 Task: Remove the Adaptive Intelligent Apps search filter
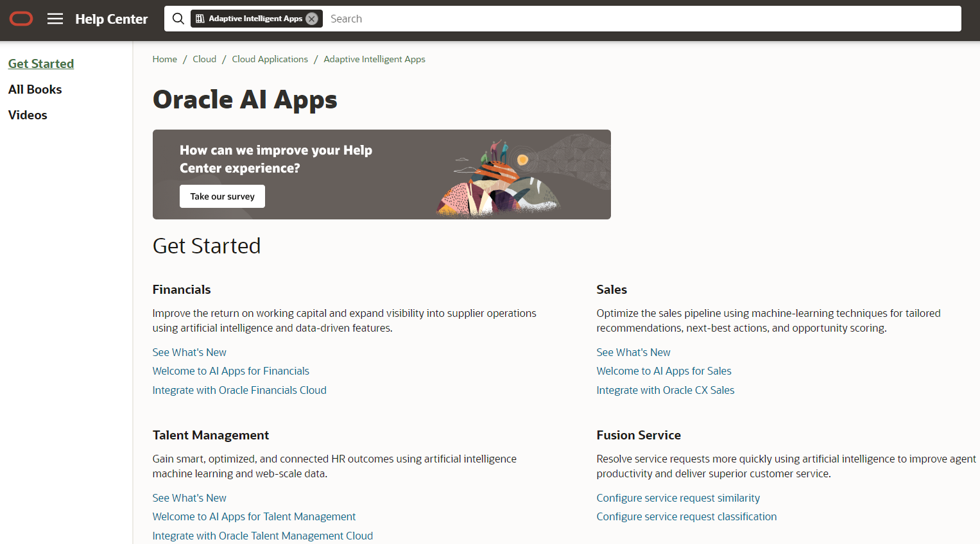click(311, 18)
